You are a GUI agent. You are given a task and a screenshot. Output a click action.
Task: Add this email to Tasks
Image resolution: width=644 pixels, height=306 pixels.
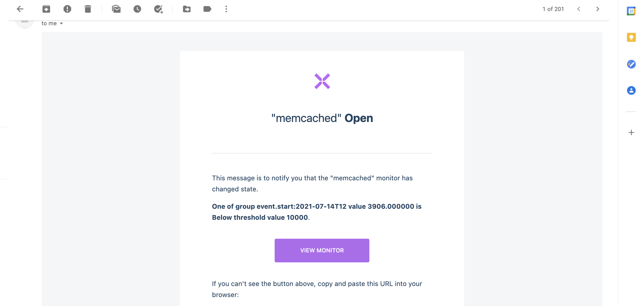[158, 9]
